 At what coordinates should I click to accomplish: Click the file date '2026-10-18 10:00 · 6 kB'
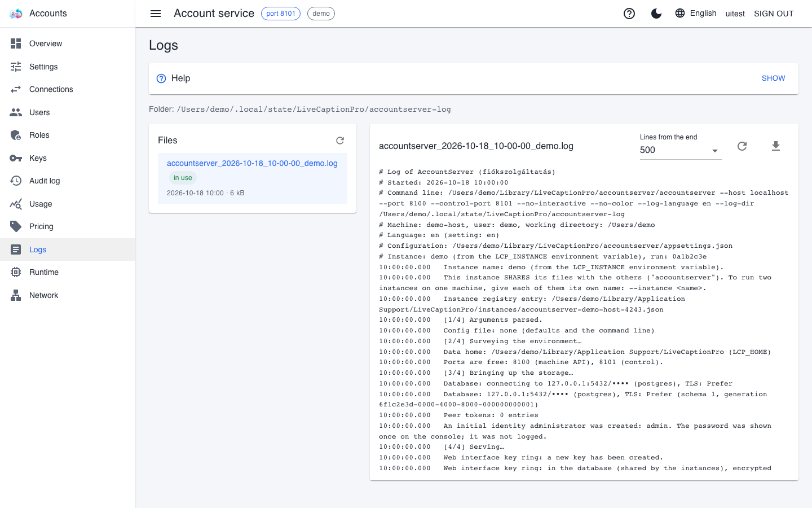tap(206, 193)
